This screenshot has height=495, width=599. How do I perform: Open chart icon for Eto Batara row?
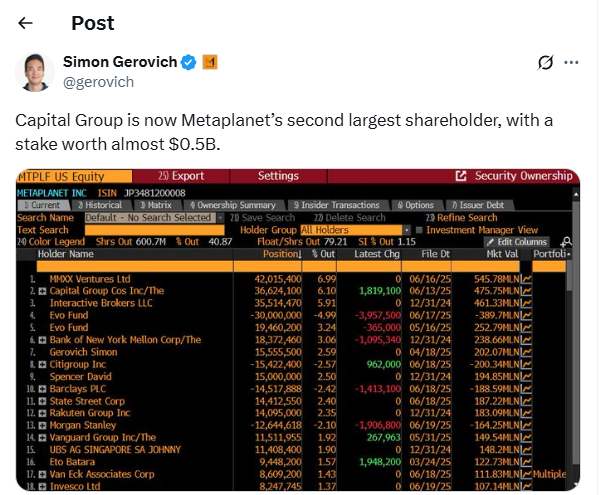(526, 462)
